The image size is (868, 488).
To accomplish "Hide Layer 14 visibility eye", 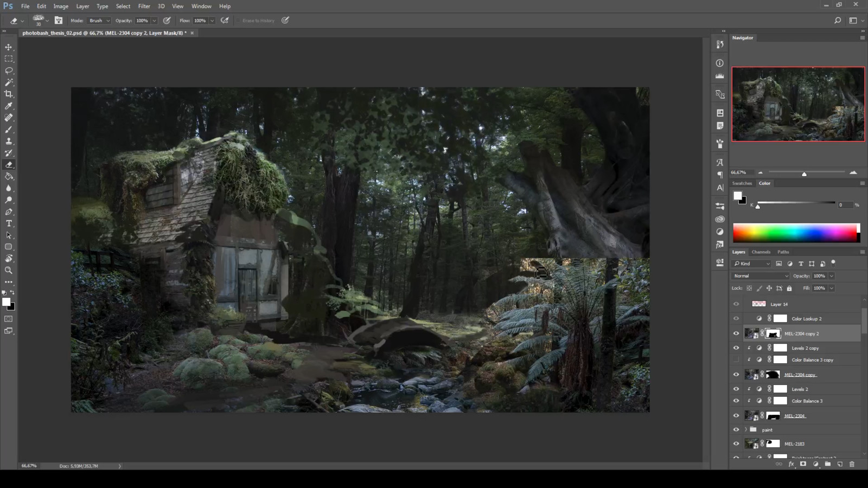I will pos(736,304).
